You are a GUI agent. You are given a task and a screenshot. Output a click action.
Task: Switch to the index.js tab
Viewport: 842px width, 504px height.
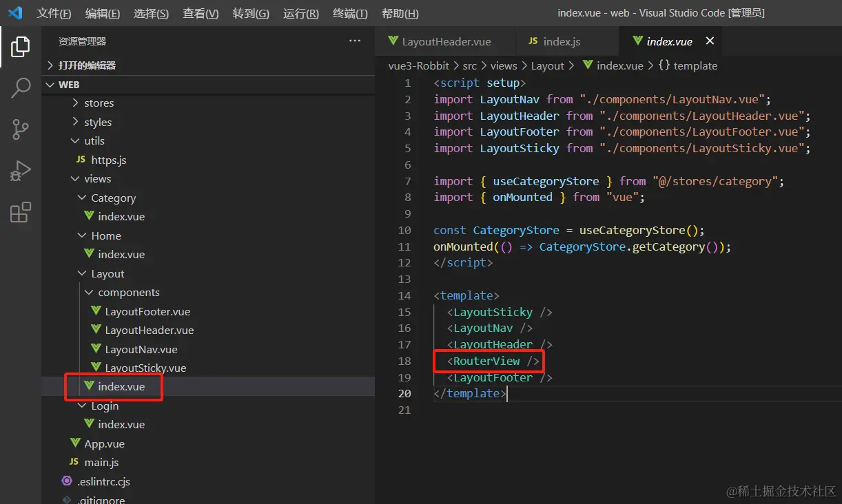point(561,41)
